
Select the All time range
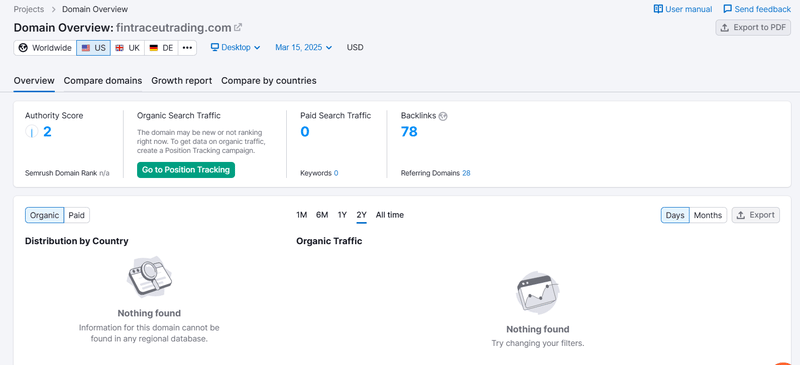point(390,215)
